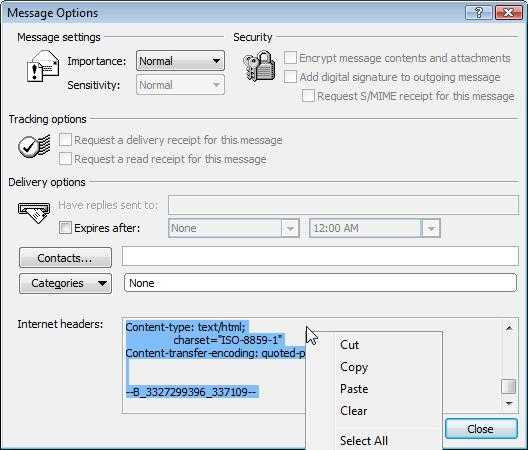Open the Importance dropdown
Viewport: 528px width, 450px height.
[x=180, y=61]
